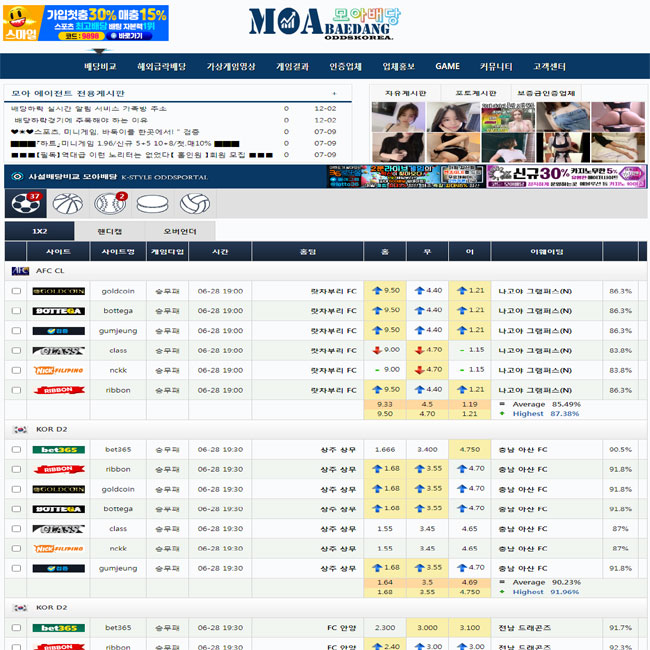650x650 pixels.
Task: Open ribbon logo in the AFC CL group
Action: coord(58,390)
